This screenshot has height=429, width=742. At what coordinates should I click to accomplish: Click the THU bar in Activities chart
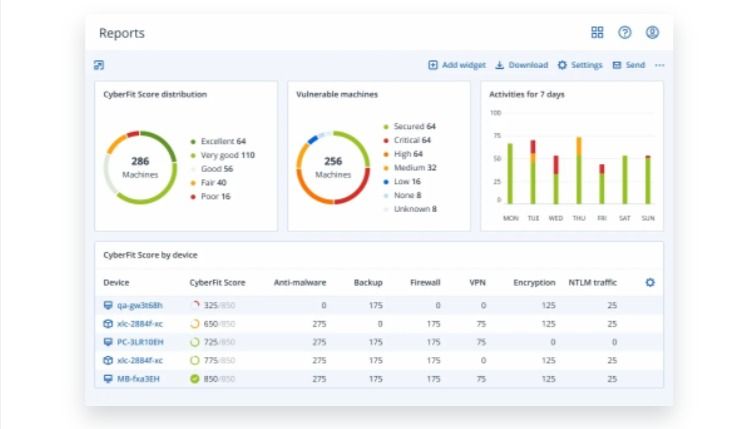(579, 170)
